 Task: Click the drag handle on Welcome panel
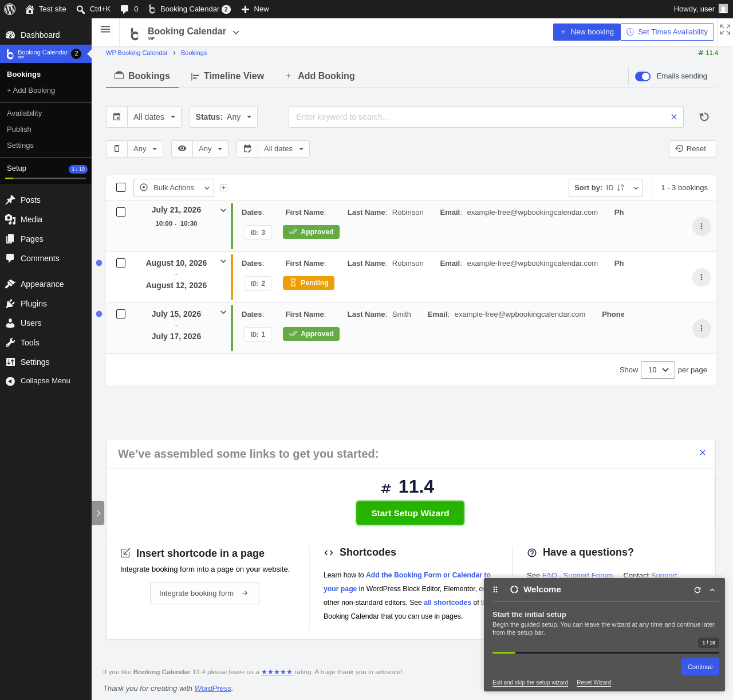pyautogui.click(x=495, y=589)
